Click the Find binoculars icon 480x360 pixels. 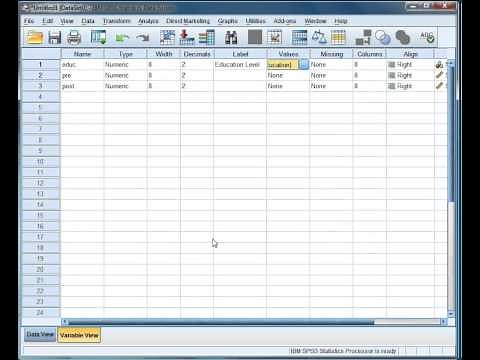231,37
